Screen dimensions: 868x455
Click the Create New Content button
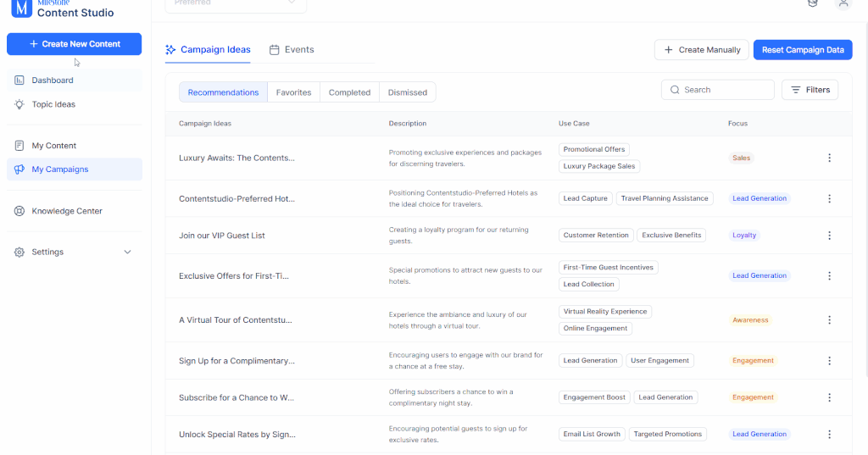tap(75, 44)
